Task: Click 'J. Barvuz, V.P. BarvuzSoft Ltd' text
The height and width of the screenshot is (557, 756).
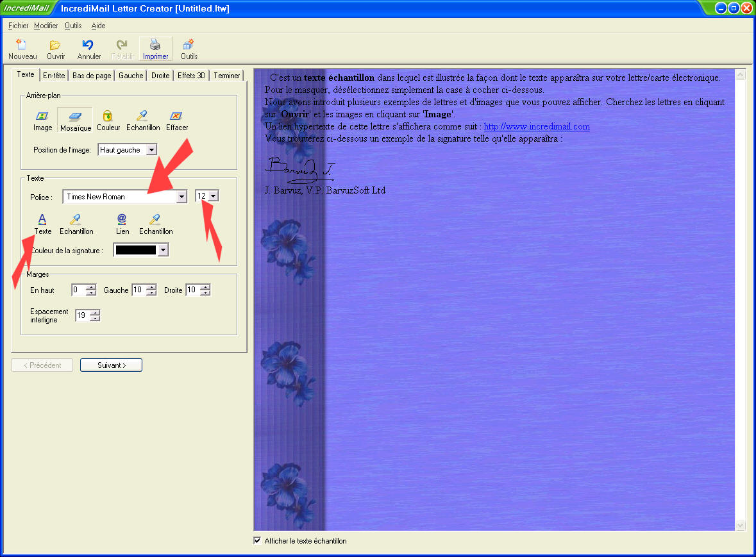Action: pos(325,190)
